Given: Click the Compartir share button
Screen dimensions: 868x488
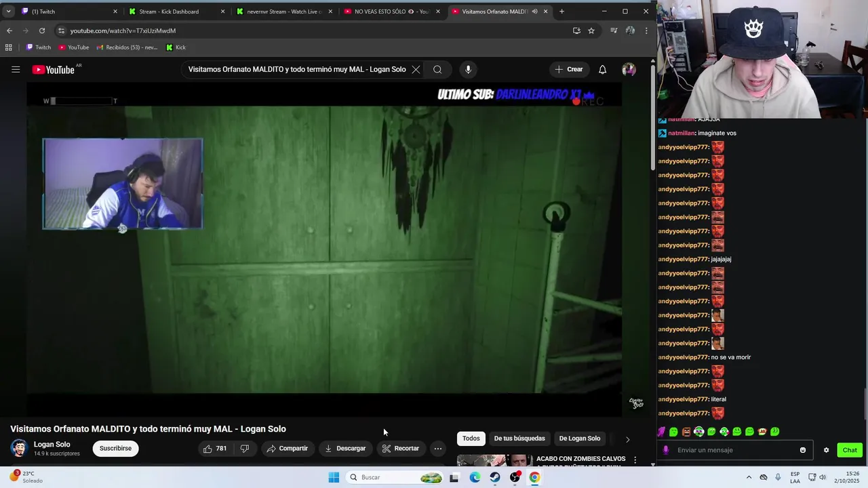Looking at the screenshot, I should click(287, 449).
